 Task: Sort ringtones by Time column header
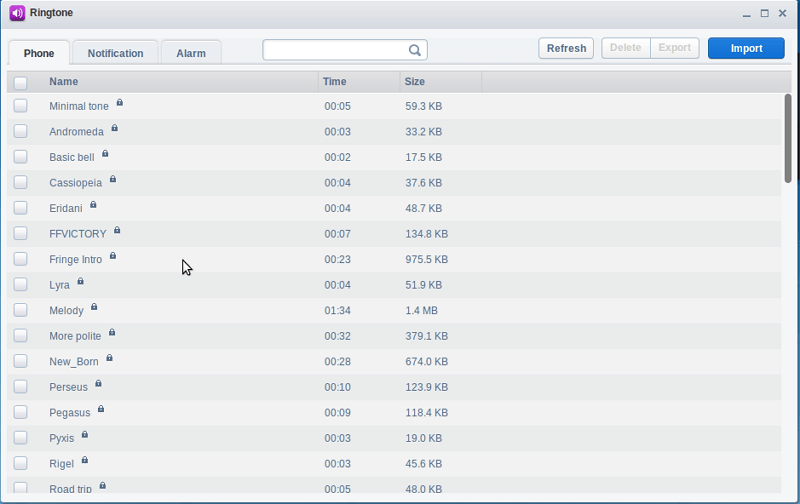(335, 82)
